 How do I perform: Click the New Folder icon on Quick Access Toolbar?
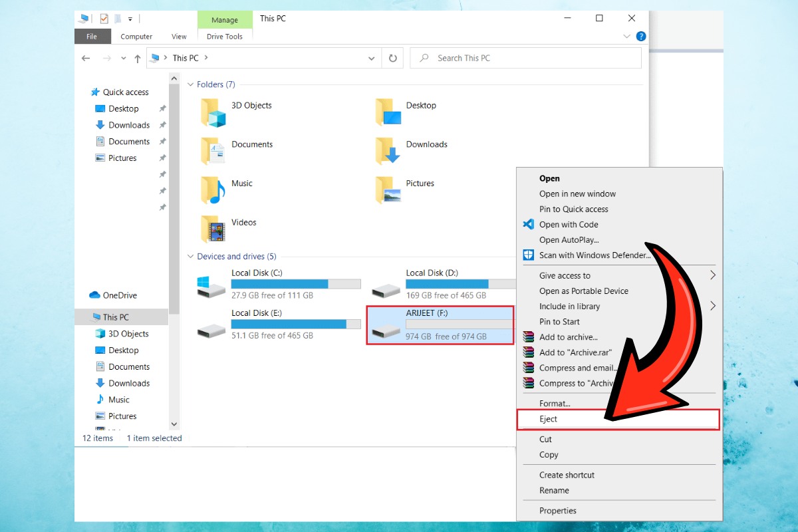pyautogui.click(x=117, y=19)
